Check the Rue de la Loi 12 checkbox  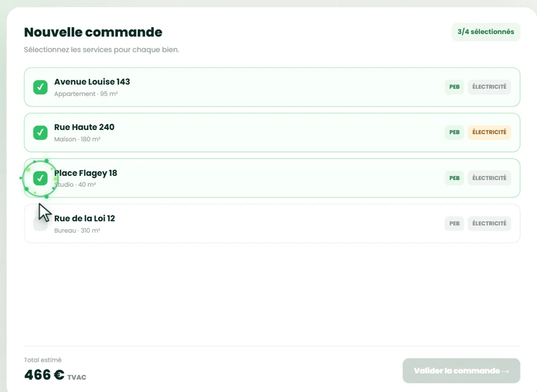[x=40, y=224]
